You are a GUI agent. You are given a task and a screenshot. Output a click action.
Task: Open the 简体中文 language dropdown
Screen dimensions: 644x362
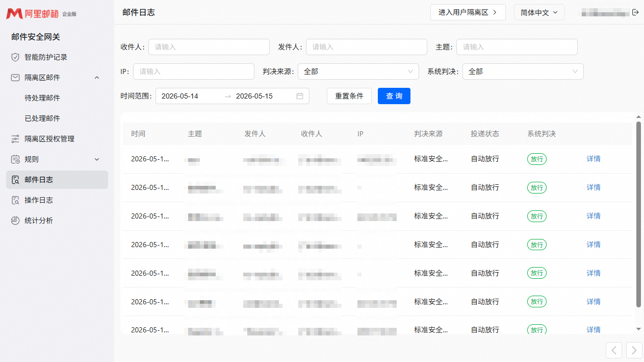pos(539,12)
